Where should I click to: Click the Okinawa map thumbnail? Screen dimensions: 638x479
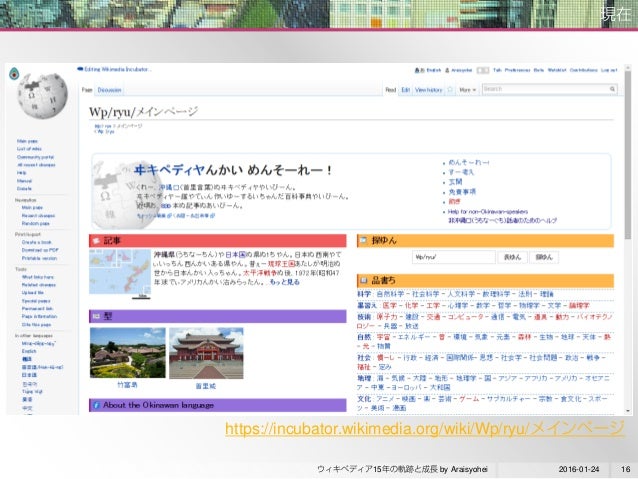tap(120, 271)
